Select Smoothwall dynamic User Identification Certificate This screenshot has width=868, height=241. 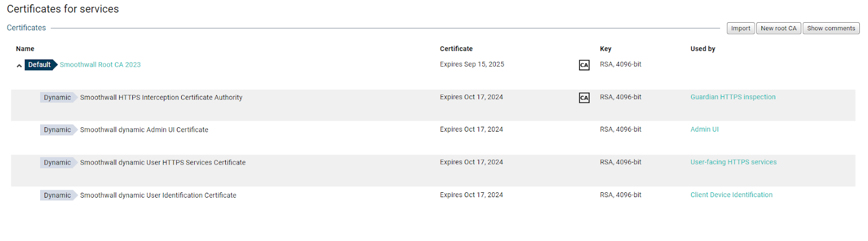[158, 196]
